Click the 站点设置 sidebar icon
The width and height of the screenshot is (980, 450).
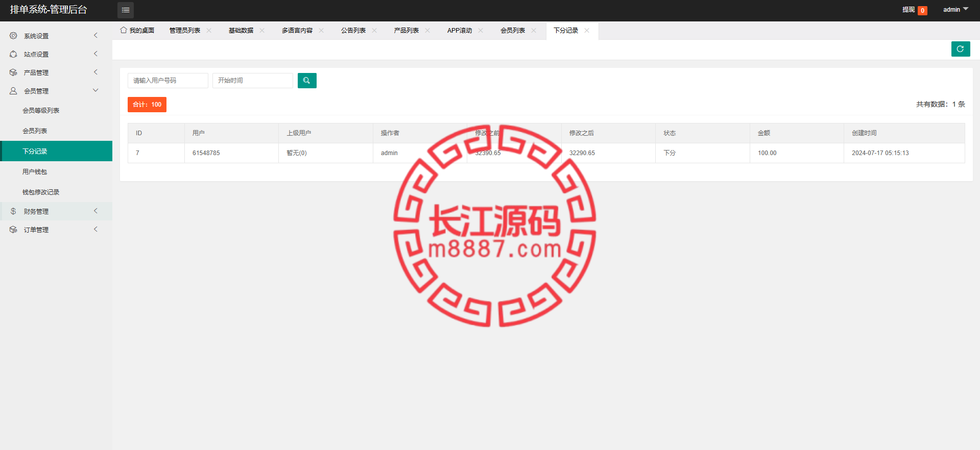point(13,54)
